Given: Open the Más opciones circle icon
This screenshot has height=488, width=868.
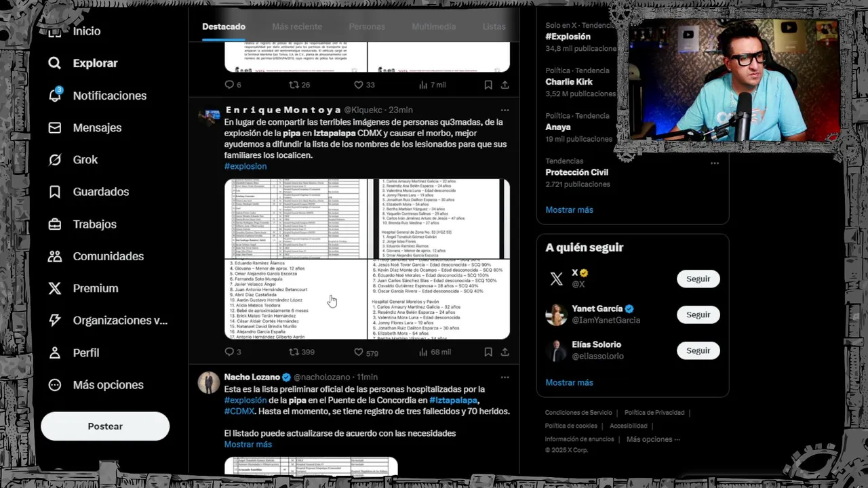Looking at the screenshot, I should coord(55,385).
